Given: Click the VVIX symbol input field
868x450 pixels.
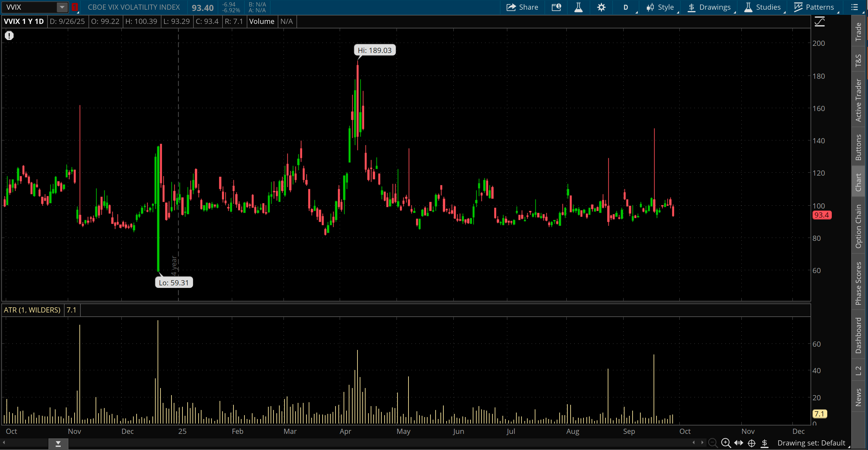Looking at the screenshot, I should point(30,7).
